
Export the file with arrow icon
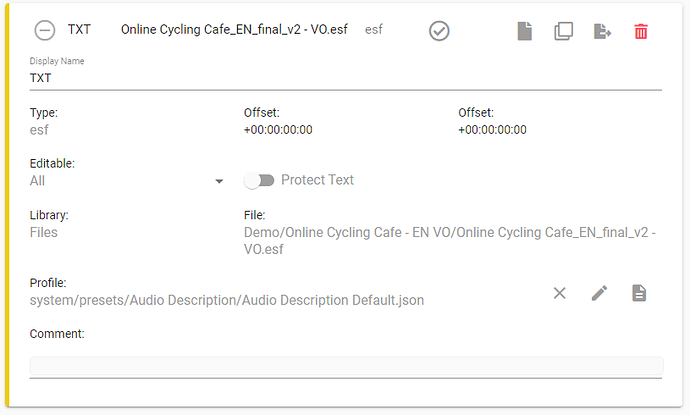(602, 31)
